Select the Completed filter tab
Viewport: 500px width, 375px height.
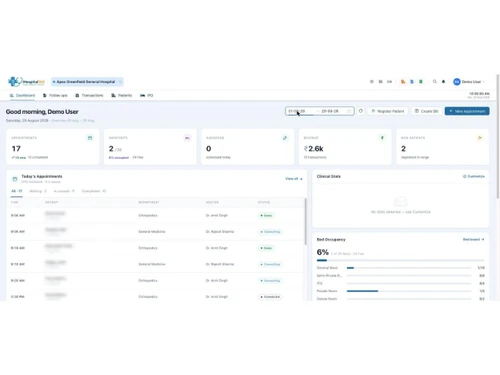[x=94, y=191]
